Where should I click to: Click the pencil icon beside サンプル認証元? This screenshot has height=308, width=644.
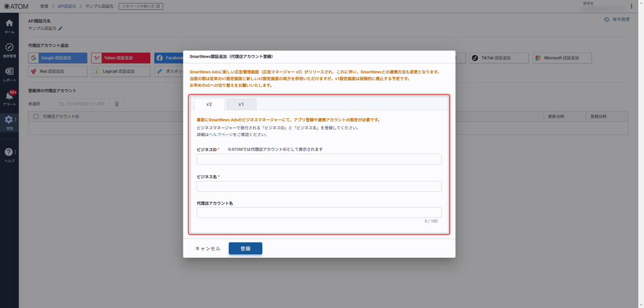60,29
